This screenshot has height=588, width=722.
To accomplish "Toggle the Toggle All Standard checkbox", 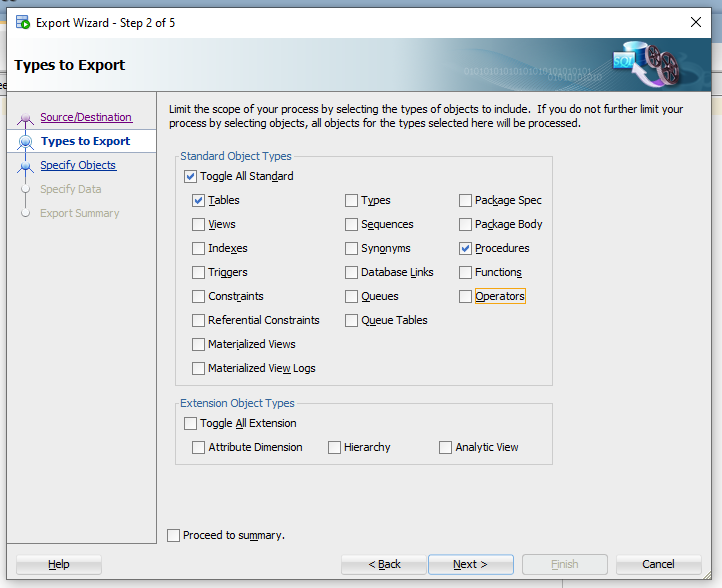I will click(x=190, y=176).
